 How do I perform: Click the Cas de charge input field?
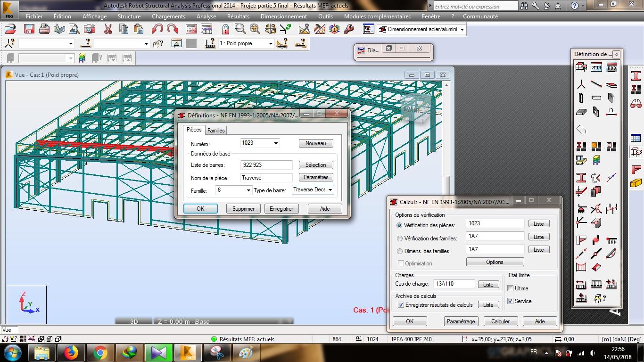(454, 284)
